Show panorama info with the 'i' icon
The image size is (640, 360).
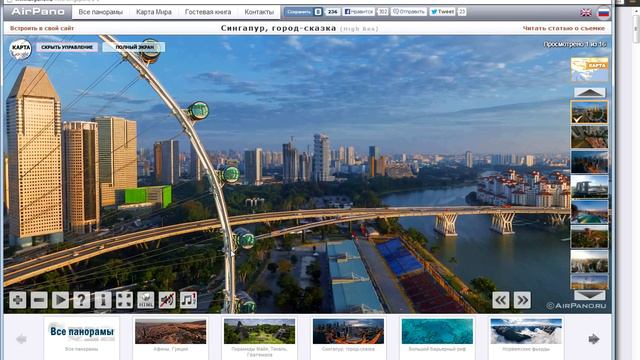pos(103,300)
